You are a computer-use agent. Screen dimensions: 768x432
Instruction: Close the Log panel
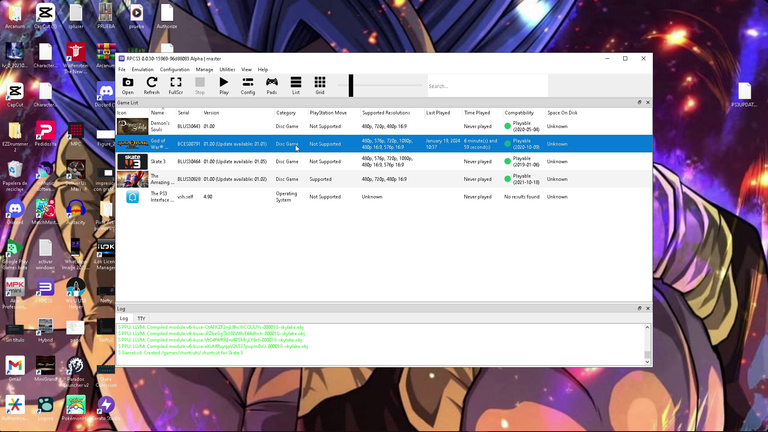648,308
